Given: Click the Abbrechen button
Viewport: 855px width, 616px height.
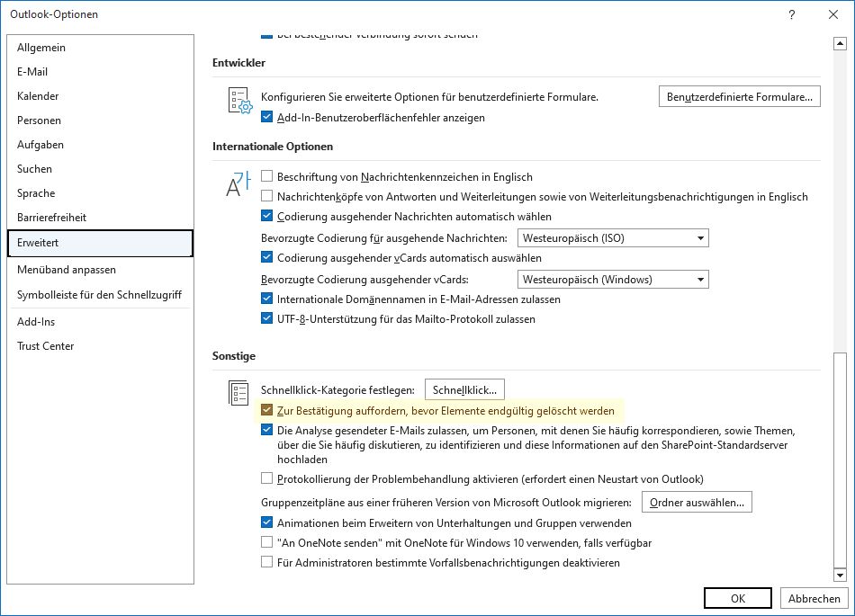Looking at the screenshot, I should pyautogui.click(x=814, y=598).
